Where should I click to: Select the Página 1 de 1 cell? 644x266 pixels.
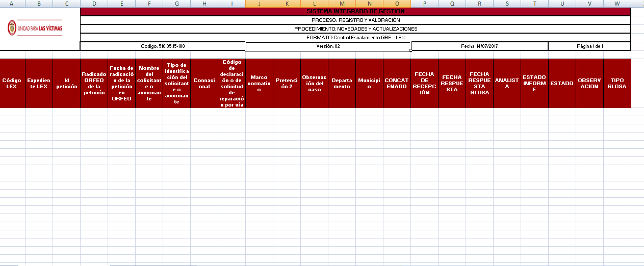[x=589, y=46]
